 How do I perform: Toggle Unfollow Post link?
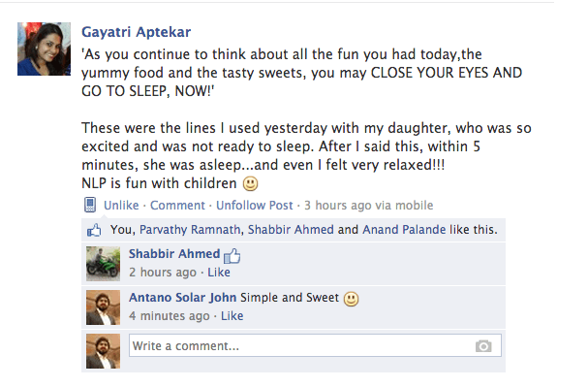[x=254, y=206]
